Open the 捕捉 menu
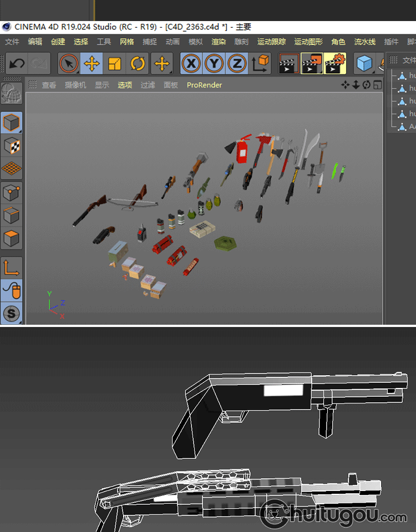Viewport: 416px width, 532px height. click(149, 42)
